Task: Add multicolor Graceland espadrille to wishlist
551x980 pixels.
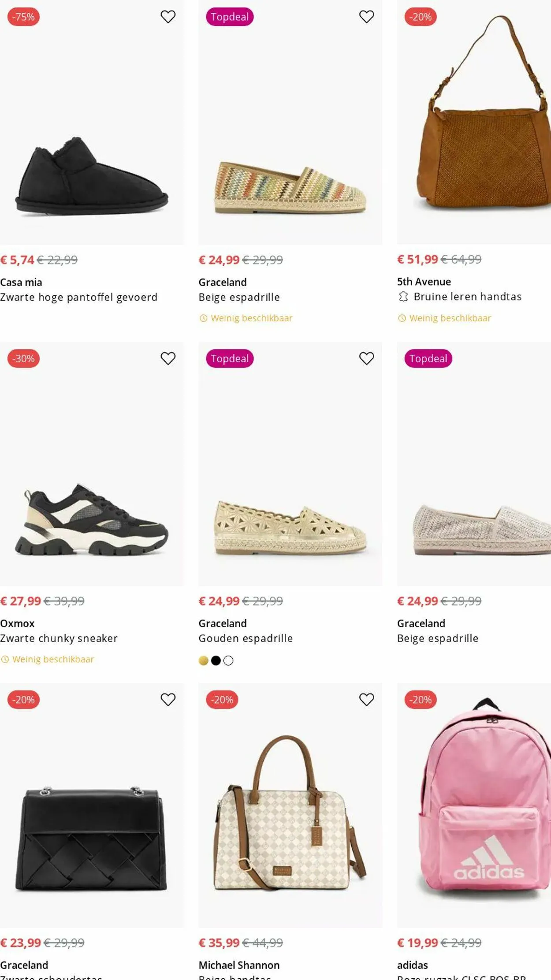Action: (x=366, y=17)
